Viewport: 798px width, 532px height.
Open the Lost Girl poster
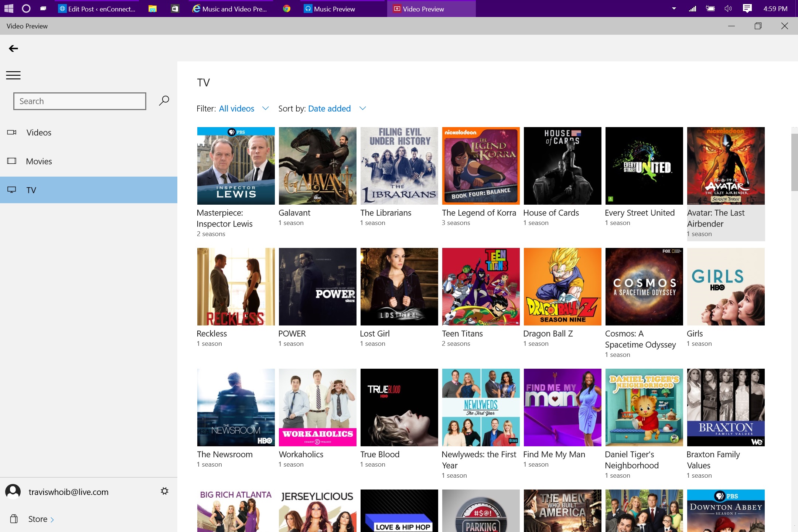point(399,287)
